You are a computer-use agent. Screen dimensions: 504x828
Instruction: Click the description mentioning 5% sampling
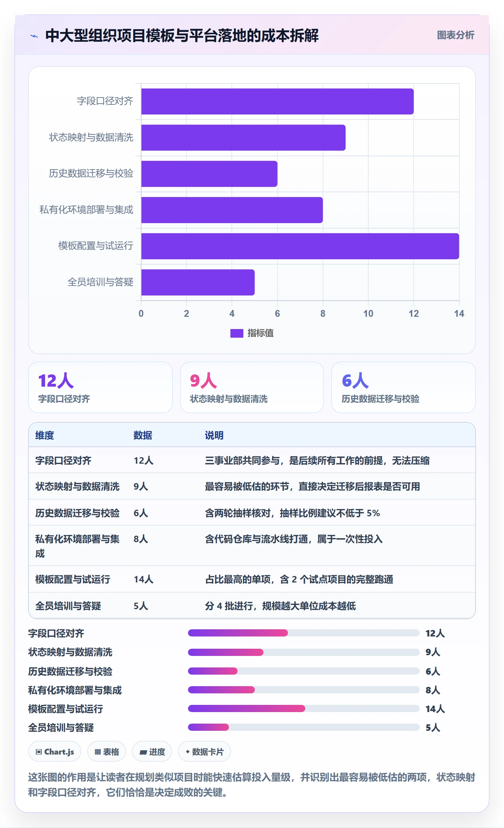point(292,513)
